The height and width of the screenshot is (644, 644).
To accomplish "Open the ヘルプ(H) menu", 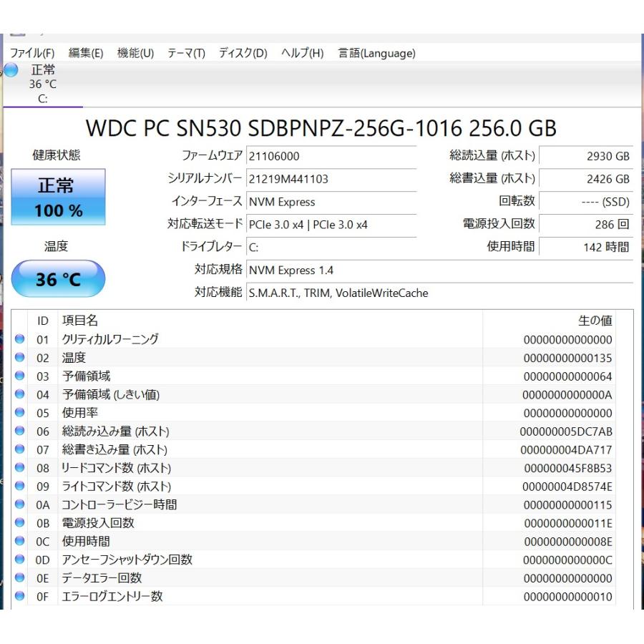I will (x=302, y=53).
